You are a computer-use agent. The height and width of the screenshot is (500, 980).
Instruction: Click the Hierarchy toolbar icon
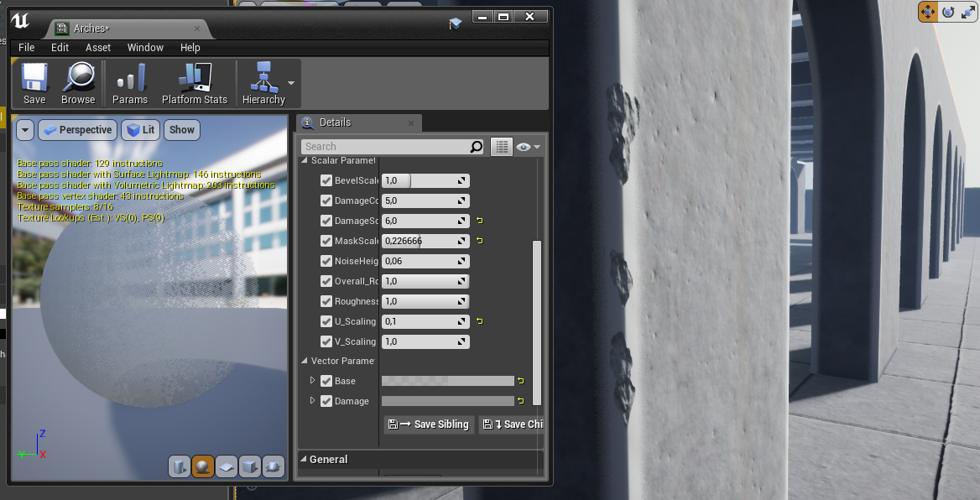click(x=263, y=83)
